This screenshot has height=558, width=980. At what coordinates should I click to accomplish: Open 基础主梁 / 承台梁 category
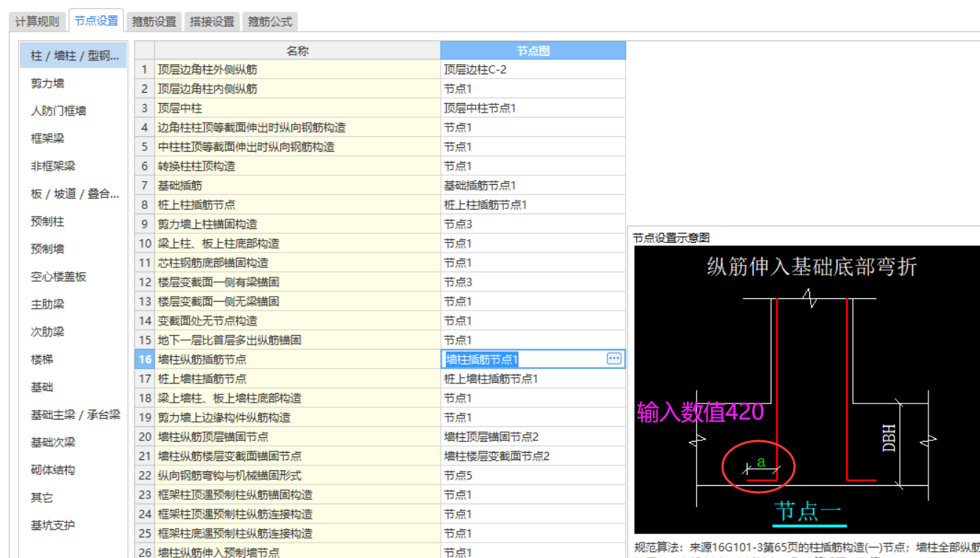click(73, 414)
